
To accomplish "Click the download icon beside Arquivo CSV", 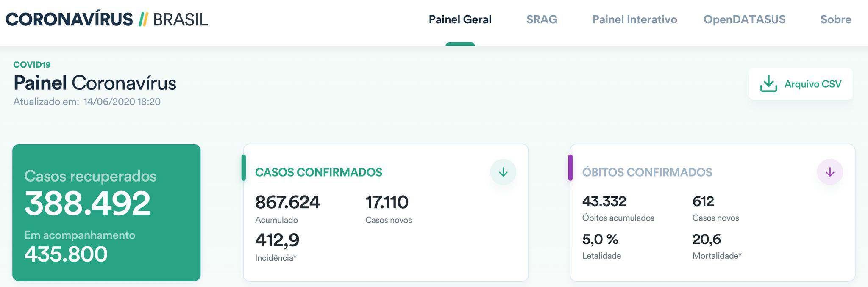I will pos(768,84).
